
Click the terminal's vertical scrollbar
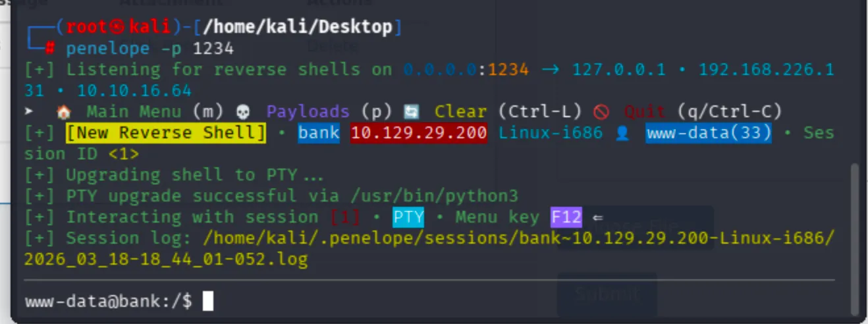[855, 238]
